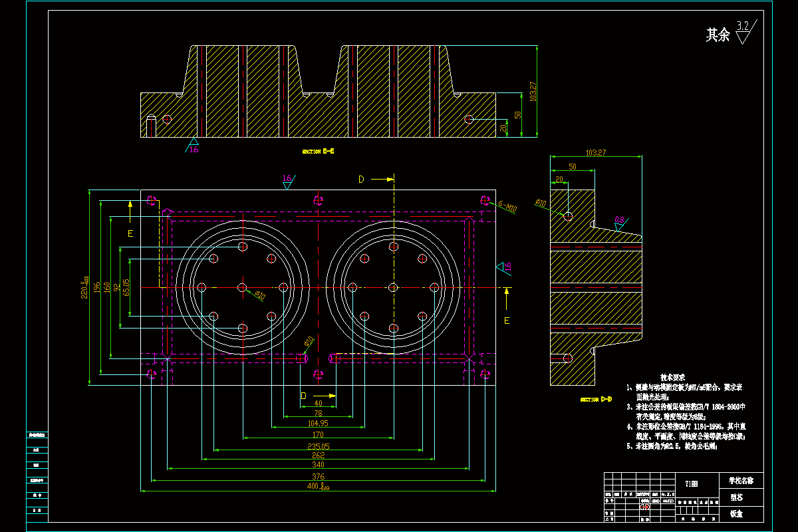This screenshot has height=532, width=798.
Task: Click the 学校名称 cell in title block
Action: pyautogui.click(x=741, y=480)
